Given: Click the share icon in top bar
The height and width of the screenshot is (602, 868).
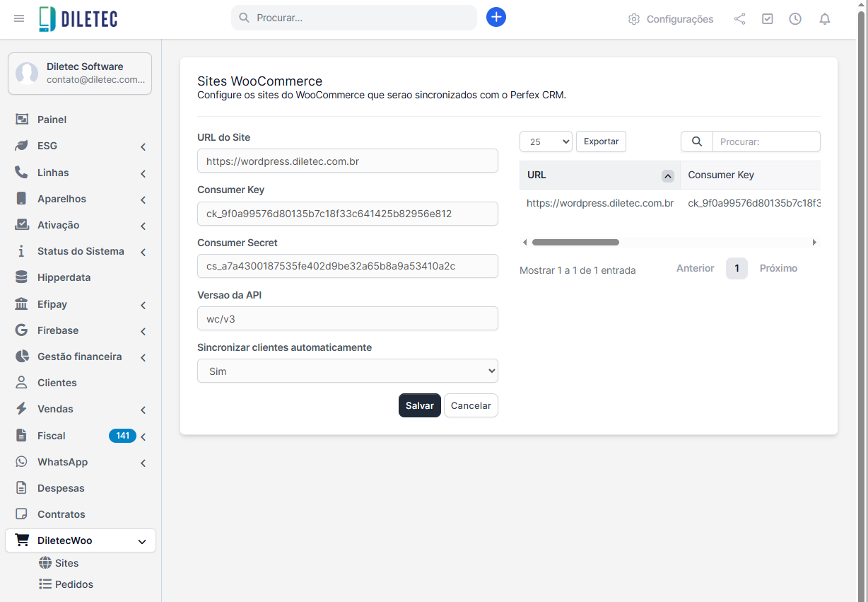Looking at the screenshot, I should 739,19.
